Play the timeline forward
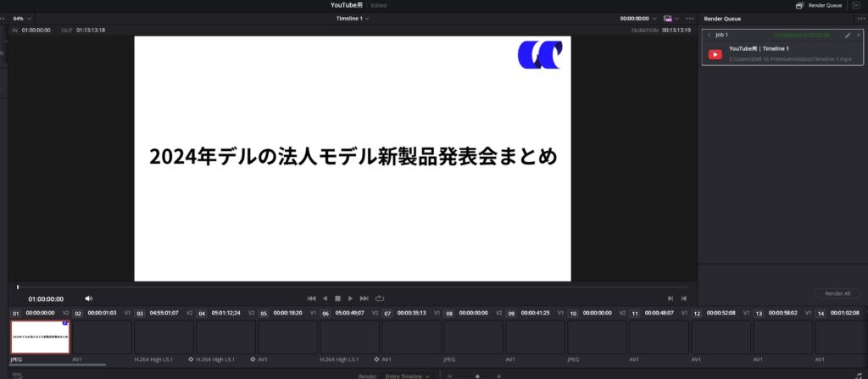This screenshot has height=379, width=868. point(350,298)
